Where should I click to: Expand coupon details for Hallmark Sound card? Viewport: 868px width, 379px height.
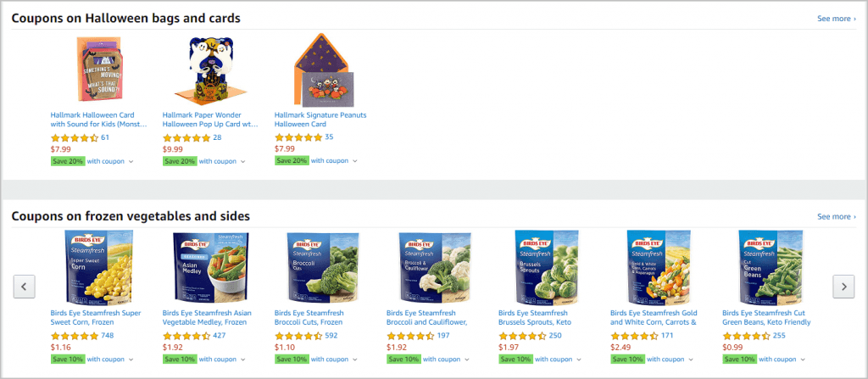[131, 162]
